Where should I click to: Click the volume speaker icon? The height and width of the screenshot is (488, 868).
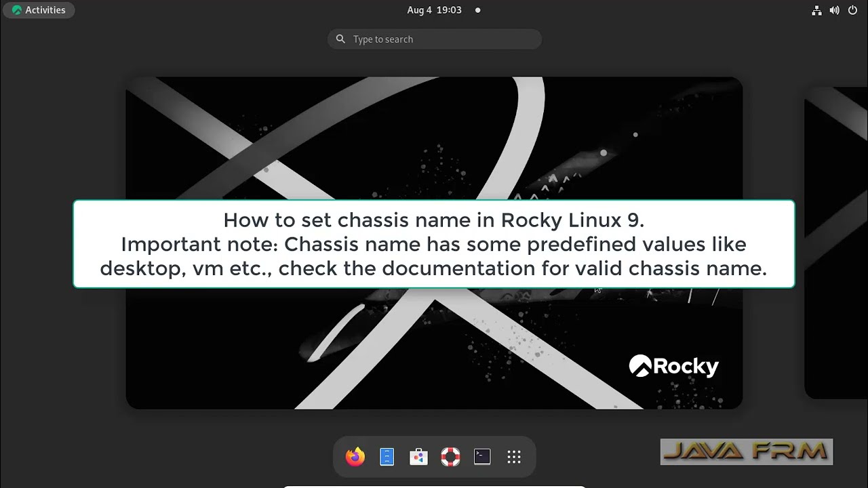click(x=835, y=10)
